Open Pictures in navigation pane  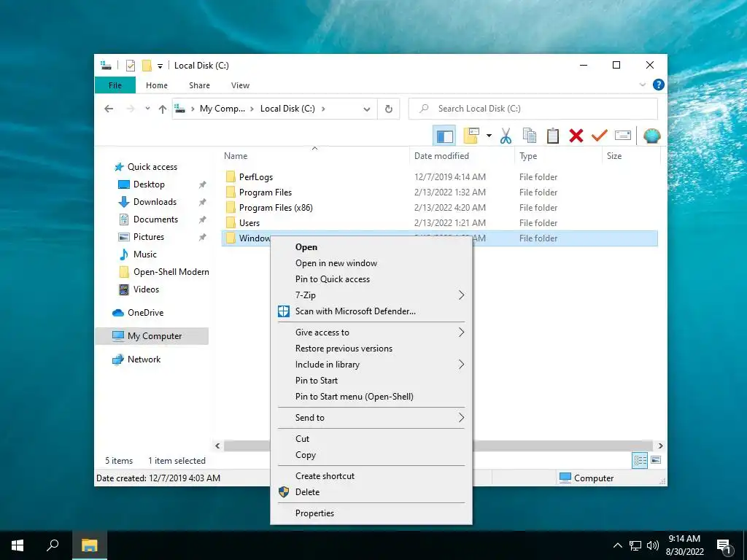[x=149, y=237]
